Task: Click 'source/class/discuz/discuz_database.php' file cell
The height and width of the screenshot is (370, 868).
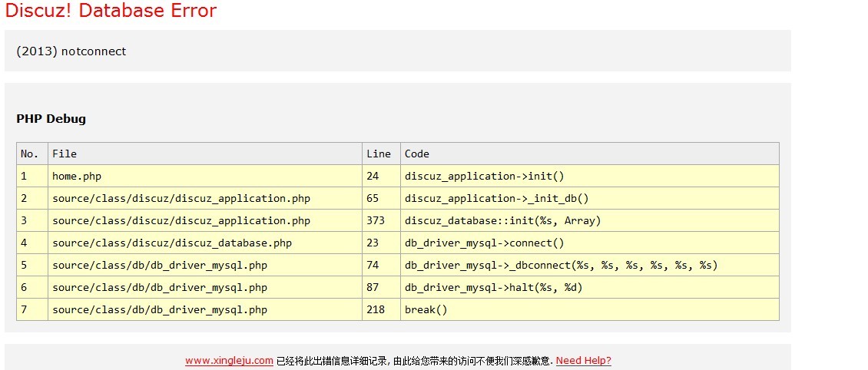Action: (205, 243)
